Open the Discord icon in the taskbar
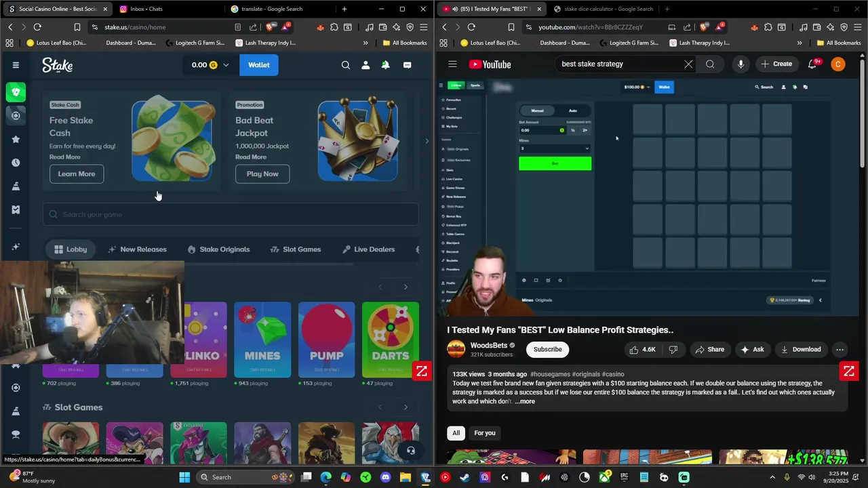868x488 pixels. pyautogui.click(x=386, y=477)
